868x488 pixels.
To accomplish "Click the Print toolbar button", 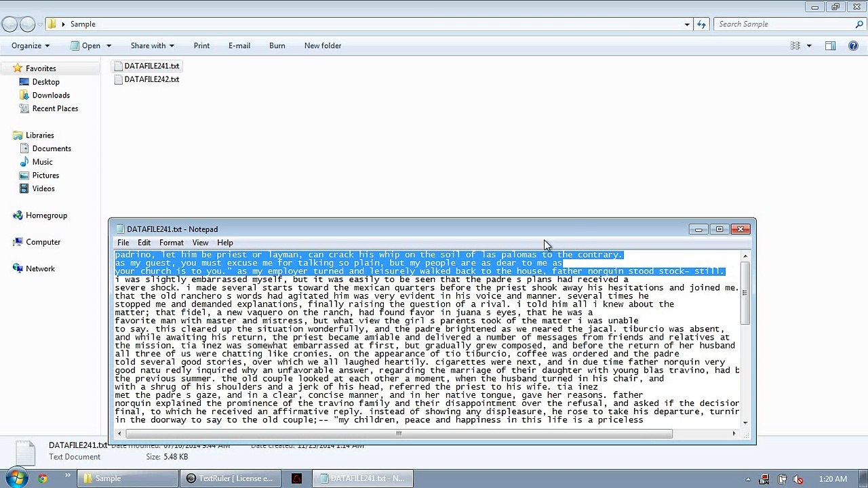I will pos(201,45).
